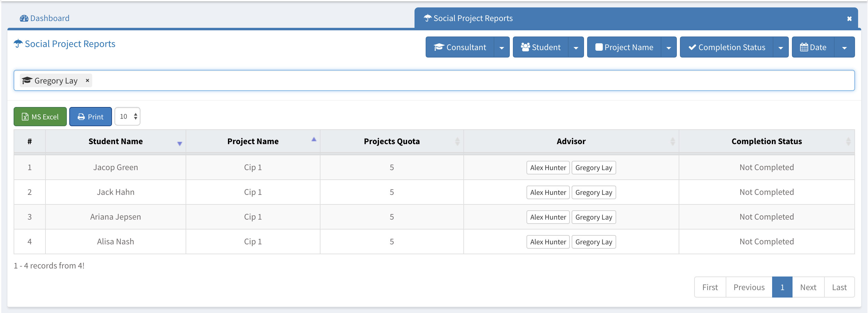Sort by Completion Status column arrows
This screenshot has width=868, height=313.
848,142
